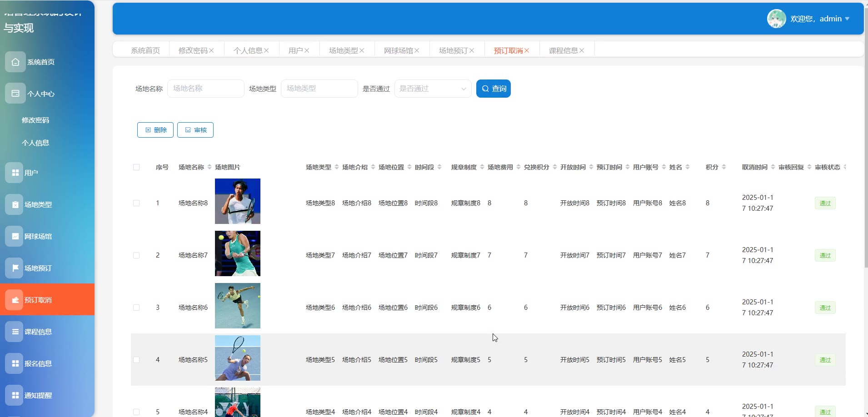The height and width of the screenshot is (417, 868).
Task: Click the 场地预订 flag icon in sidebar
Action: click(15, 268)
